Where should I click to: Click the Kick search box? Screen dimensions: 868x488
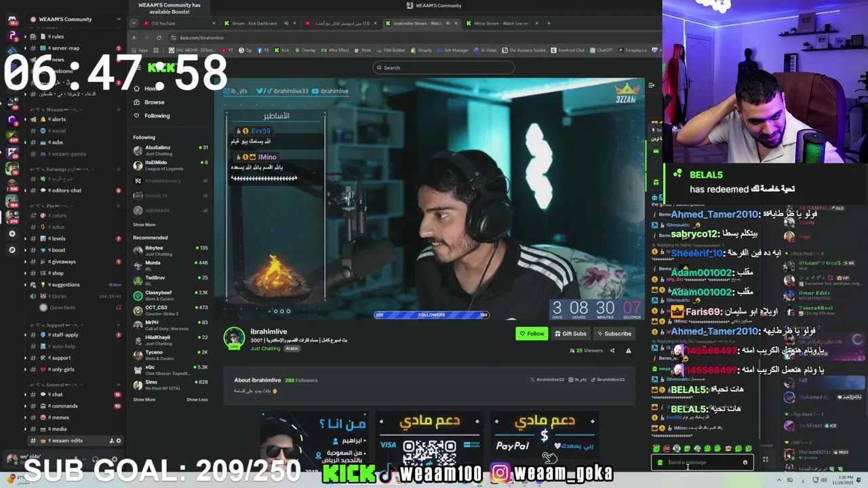coord(443,68)
